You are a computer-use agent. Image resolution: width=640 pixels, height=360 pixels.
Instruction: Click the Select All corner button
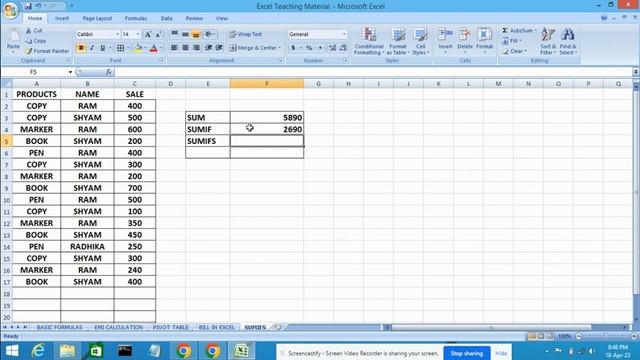point(7,84)
